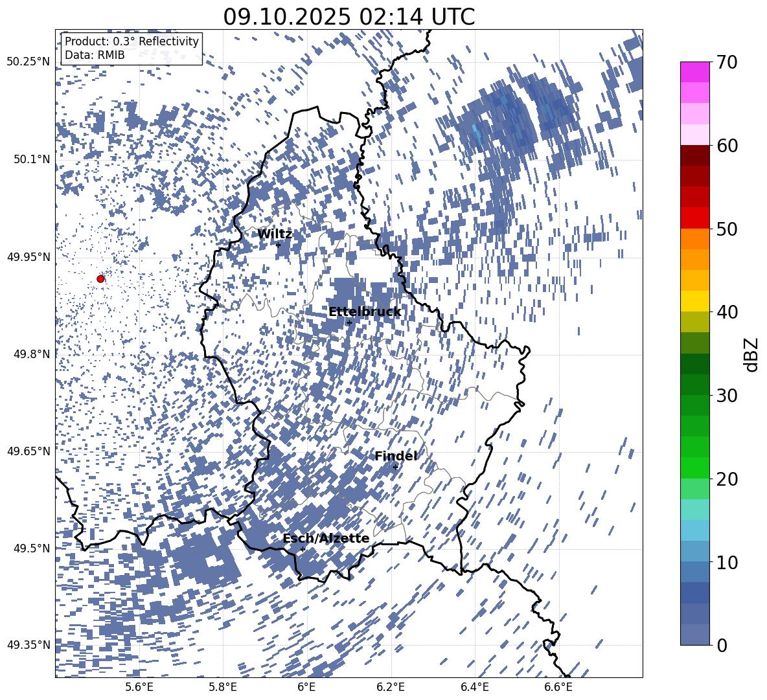The height and width of the screenshot is (700, 767).
Task: Click the 49.5°N latitude label
Action: click(x=31, y=548)
